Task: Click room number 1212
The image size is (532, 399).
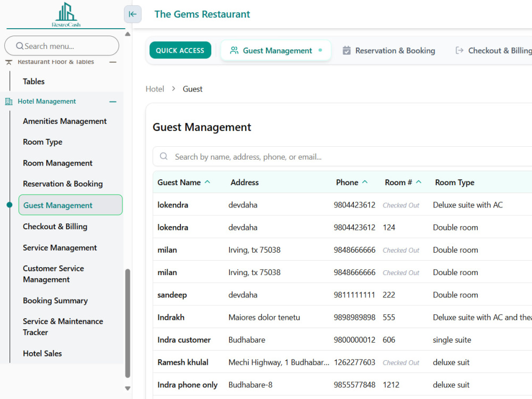Action: [391, 385]
